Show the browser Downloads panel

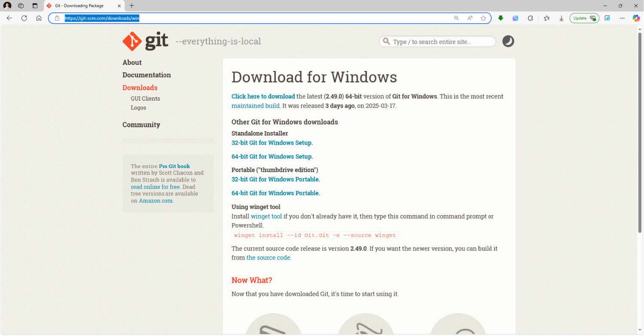click(x=561, y=18)
